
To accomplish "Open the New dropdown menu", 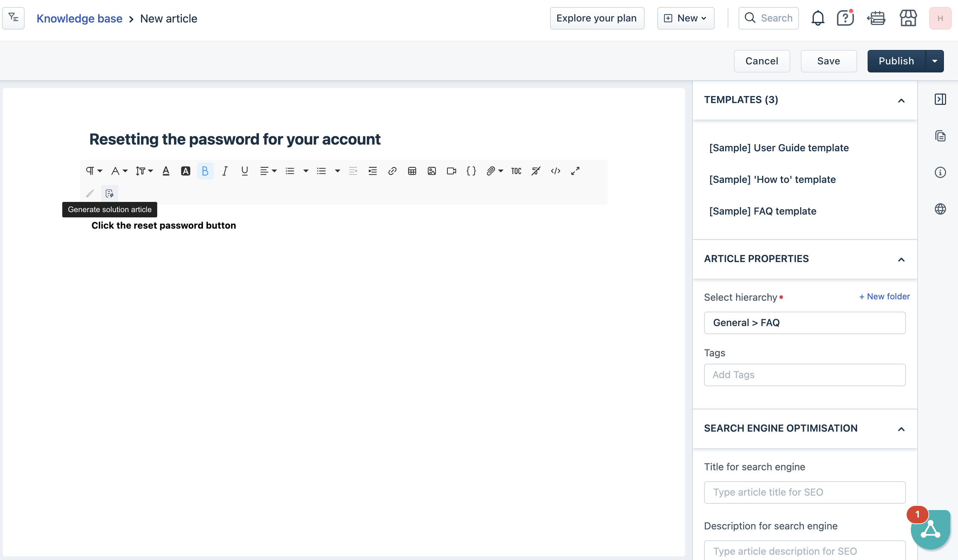I will (x=685, y=18).
